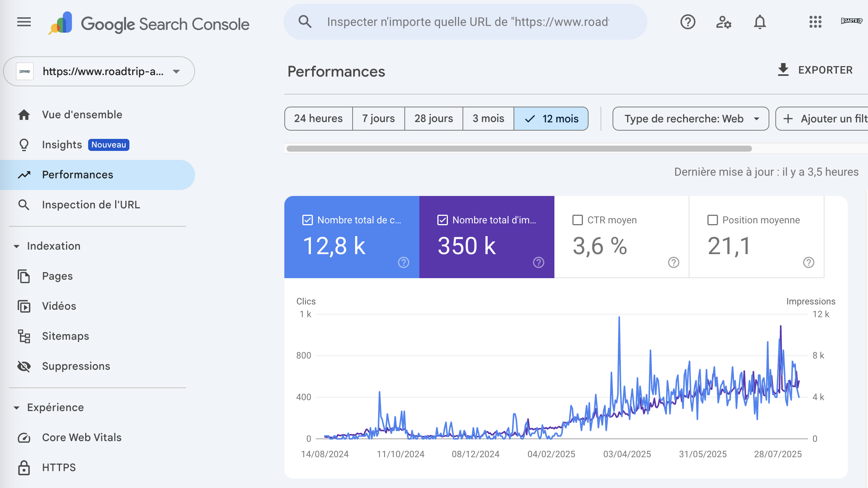The image size is (868, 488).
Task: Click the 21,1 average position value
Action: (x=729, y=246)
